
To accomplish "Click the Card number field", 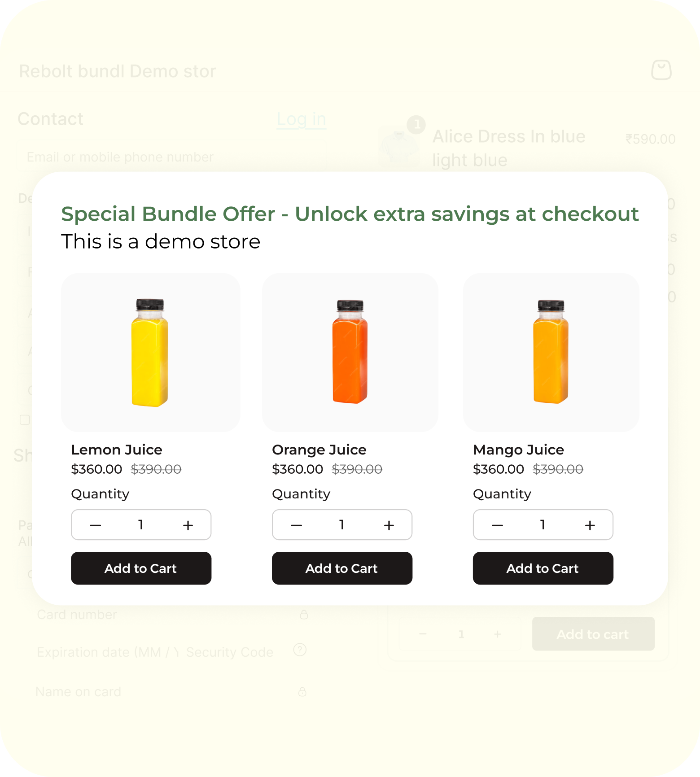I will pyautogui.click(x=166, y=615).
